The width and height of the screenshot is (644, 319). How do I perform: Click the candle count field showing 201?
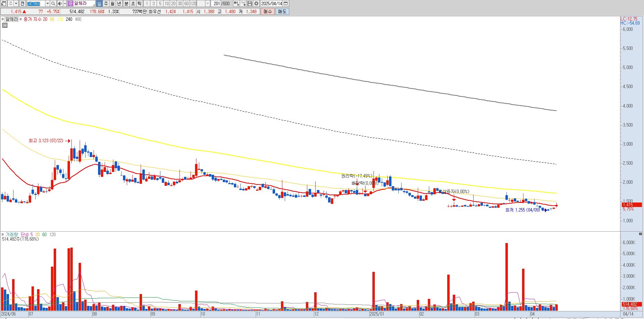pyautogui.click(x=217, y=3)
